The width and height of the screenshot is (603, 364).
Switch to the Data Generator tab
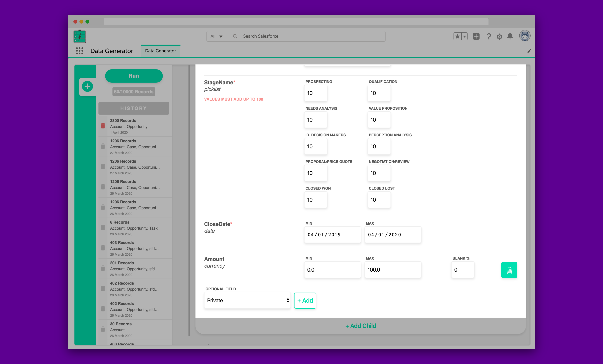click(x=160, y=51)
